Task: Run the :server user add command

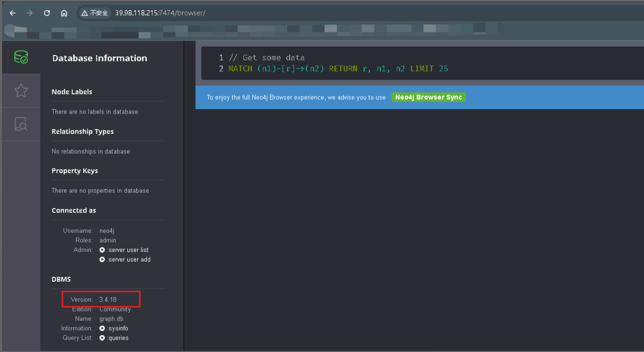Action: (129, 260)
